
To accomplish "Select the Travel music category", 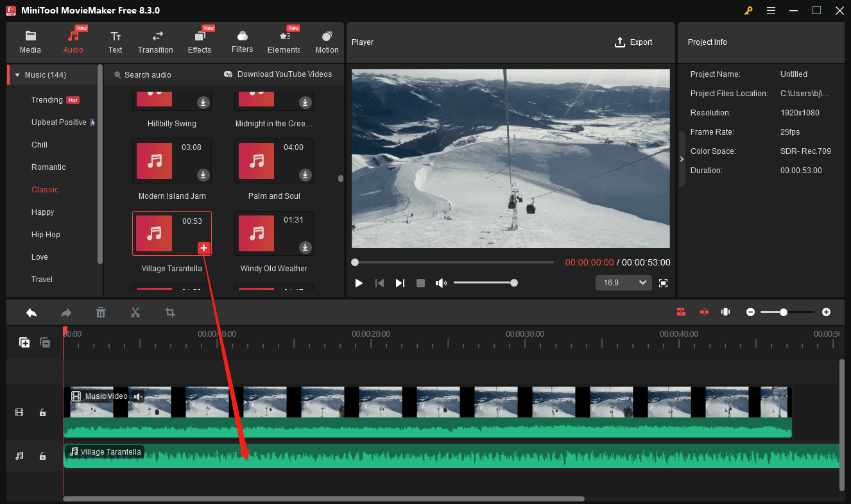I will pyautogui.click(x=42, y=280).
